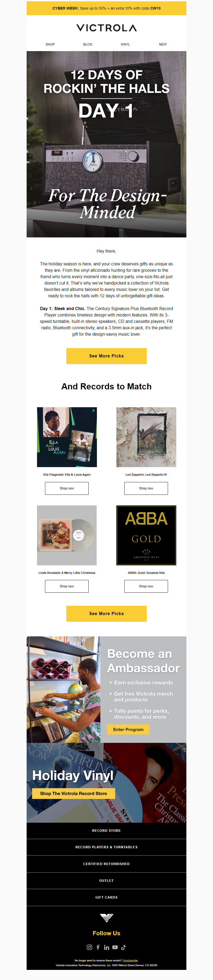Click the yellow Cyber Week promo banner
This screenshot has width=213, height=980.
point(106,8)
